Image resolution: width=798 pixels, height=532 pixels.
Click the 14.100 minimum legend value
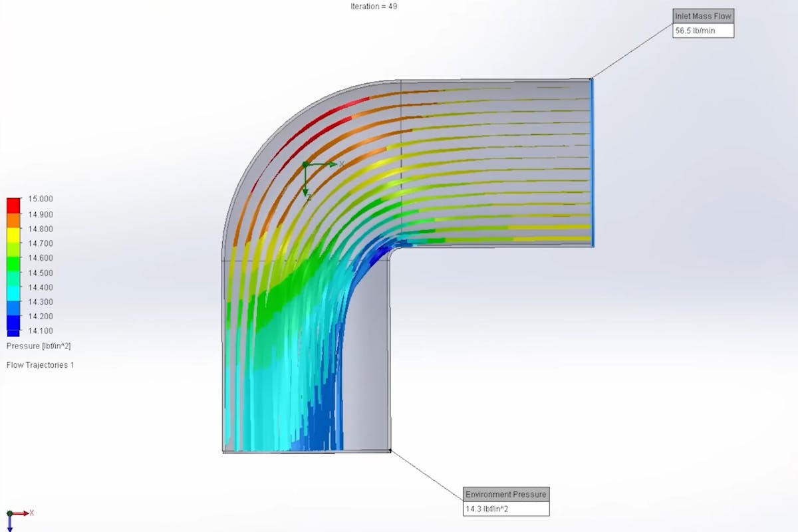coord(41,331)
